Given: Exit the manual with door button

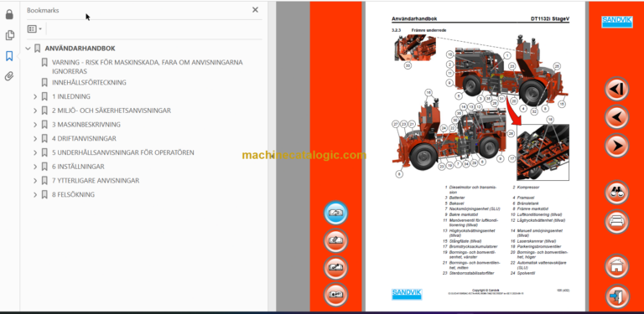Looking at the screenshot, I should [x=616, y=296].
